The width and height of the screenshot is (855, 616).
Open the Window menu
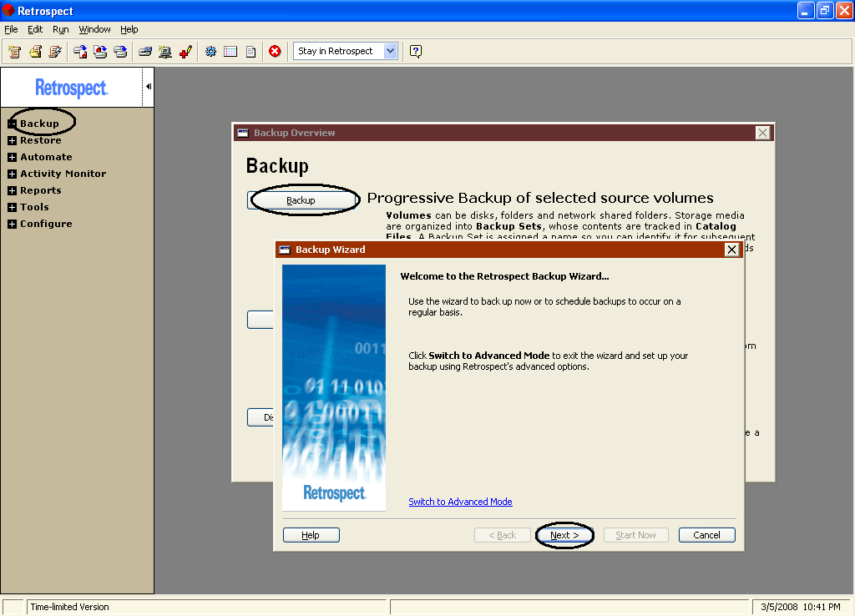point(94,29)
